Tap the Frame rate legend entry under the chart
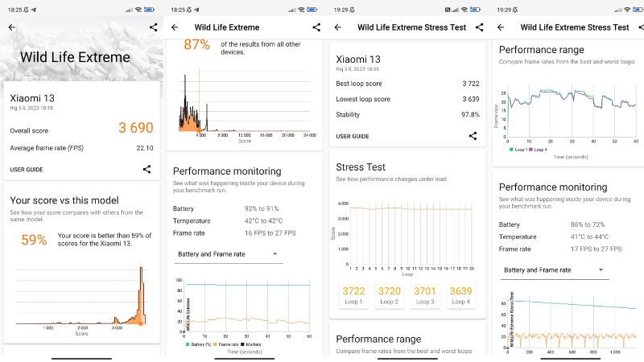 tap(226, 344)
